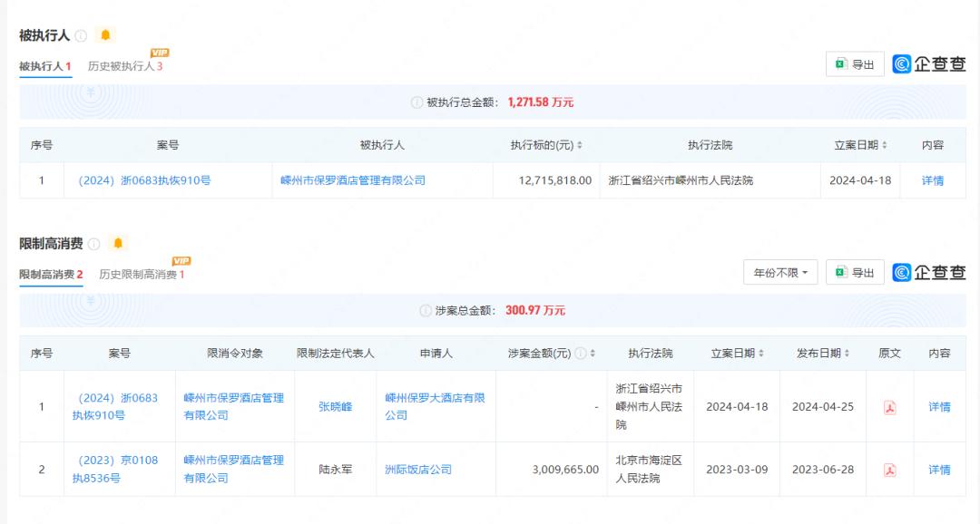View 详情 for 张晓峰 restriction row
The height and width of the screenshot is (524, 980).
pyautogui.click(x=939, y=407)
